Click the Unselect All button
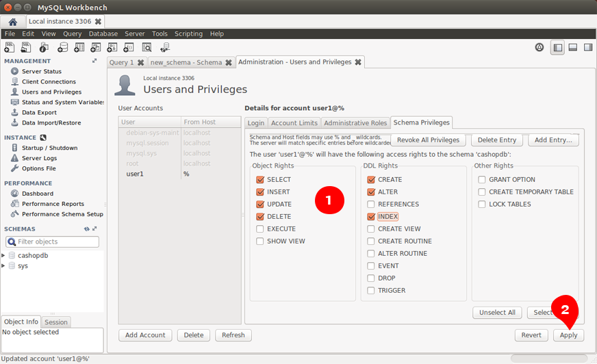The height and width of the screenshot is (364, 597). [x=497, y=312]
